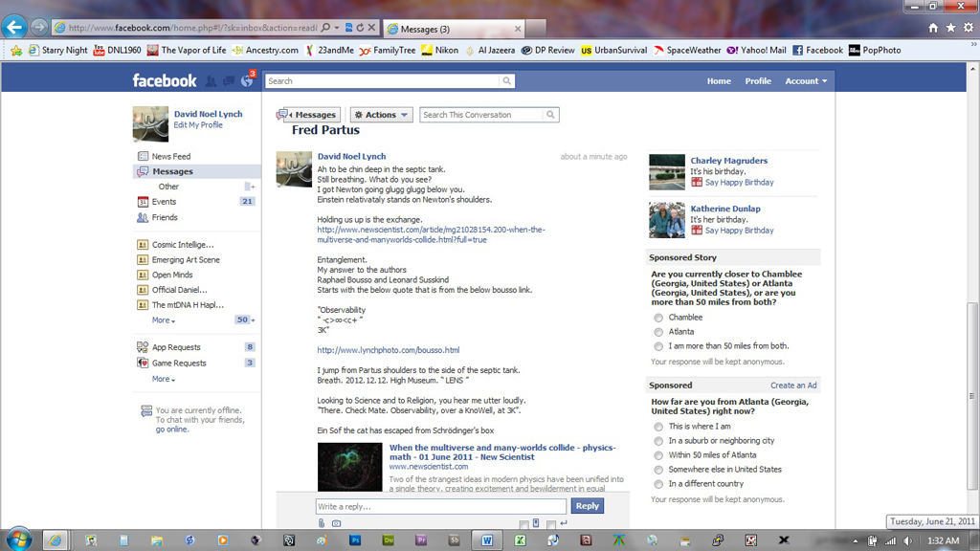Open Word from the taskbar
This screenshot has height=551, width=980.
point(487,540)
